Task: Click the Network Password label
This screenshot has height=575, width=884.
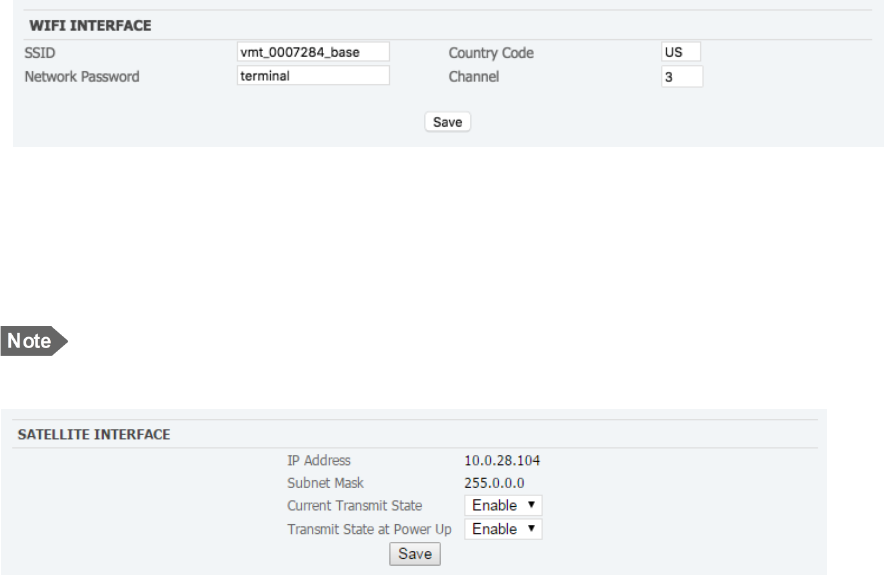Action: point(81,77)
